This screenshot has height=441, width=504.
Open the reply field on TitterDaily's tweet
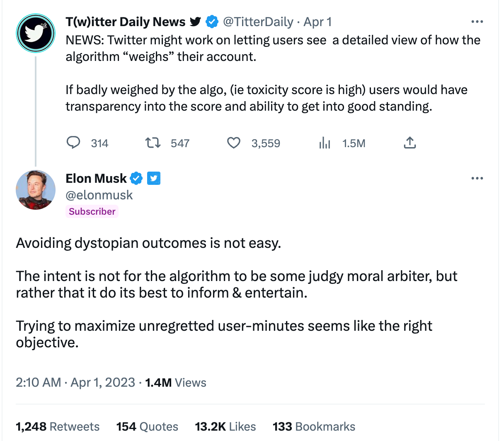coord(73,143)
